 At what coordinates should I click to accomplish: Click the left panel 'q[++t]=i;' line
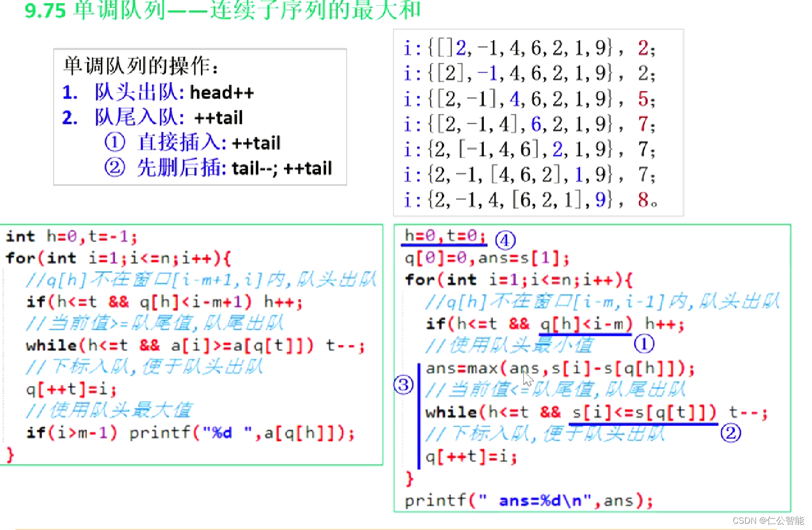[x=71, y=389]
